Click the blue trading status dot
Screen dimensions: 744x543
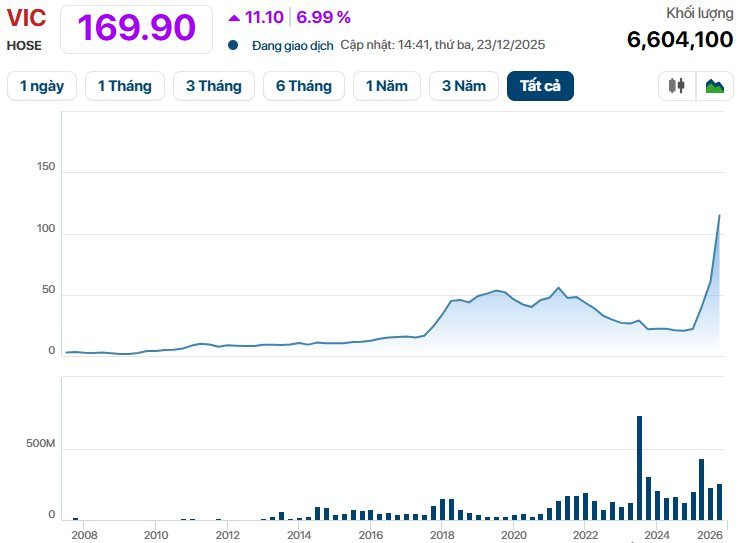(233, 45)
